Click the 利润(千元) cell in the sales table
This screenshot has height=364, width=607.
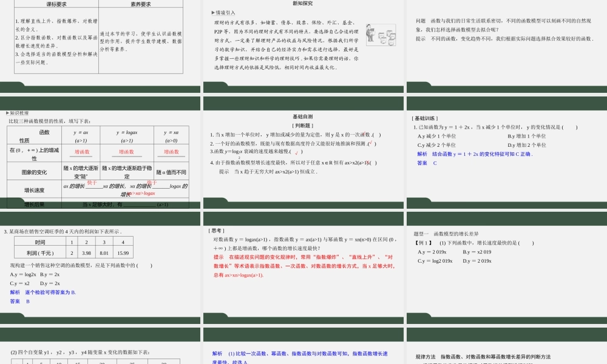40,253
